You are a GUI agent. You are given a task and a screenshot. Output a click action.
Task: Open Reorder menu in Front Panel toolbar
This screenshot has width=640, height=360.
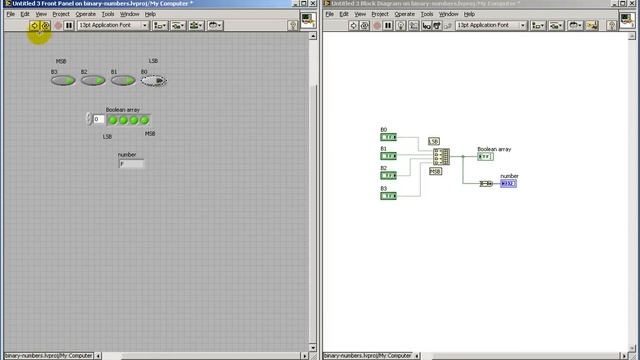(x=215, y=25)
